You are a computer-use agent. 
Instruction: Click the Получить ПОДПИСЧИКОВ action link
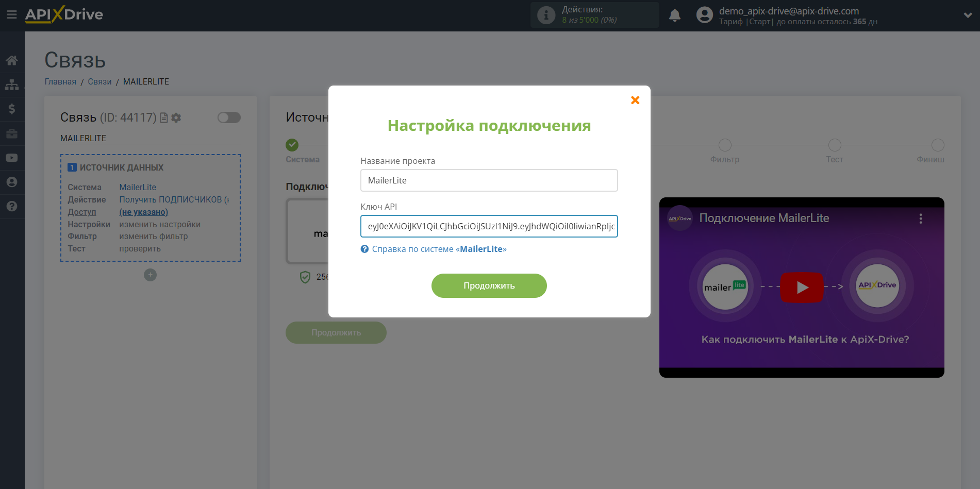pos(174,199)
